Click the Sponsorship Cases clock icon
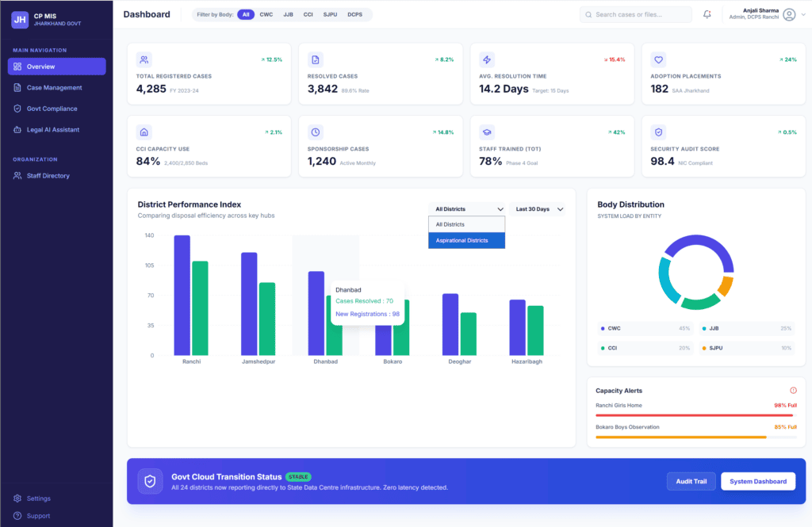Viewport: 812px width, 527px height. 315,132
